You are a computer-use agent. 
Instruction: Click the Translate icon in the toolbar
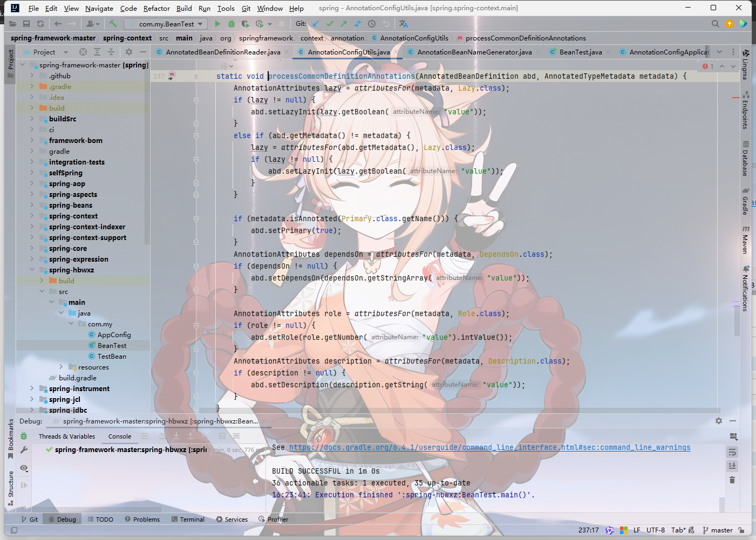(x=404, y=24)
